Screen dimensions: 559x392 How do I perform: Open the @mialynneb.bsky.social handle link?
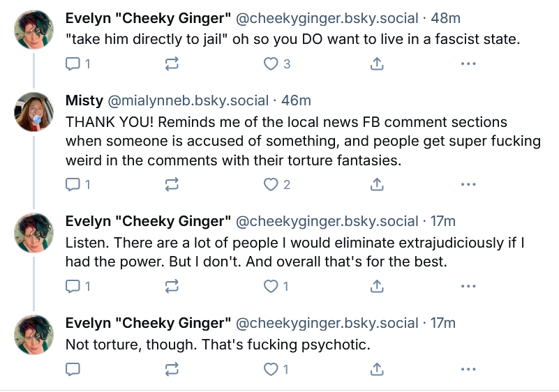[x=188, y=100]
